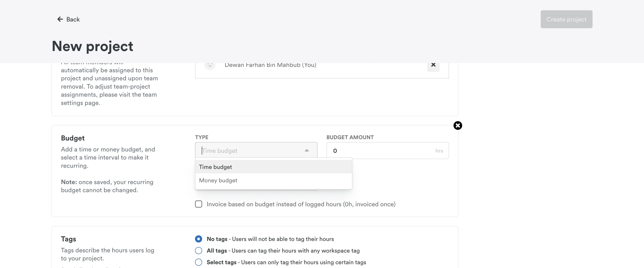Viewport: 644px width, 268px height.
Task: Choose Select tags for the project
Action: click(198, 262)
